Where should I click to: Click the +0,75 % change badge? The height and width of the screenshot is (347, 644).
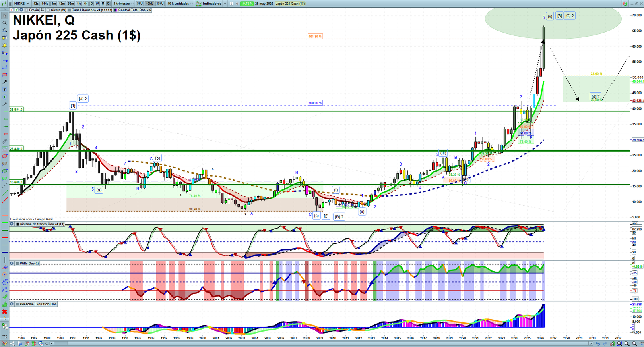click(247, 4)
